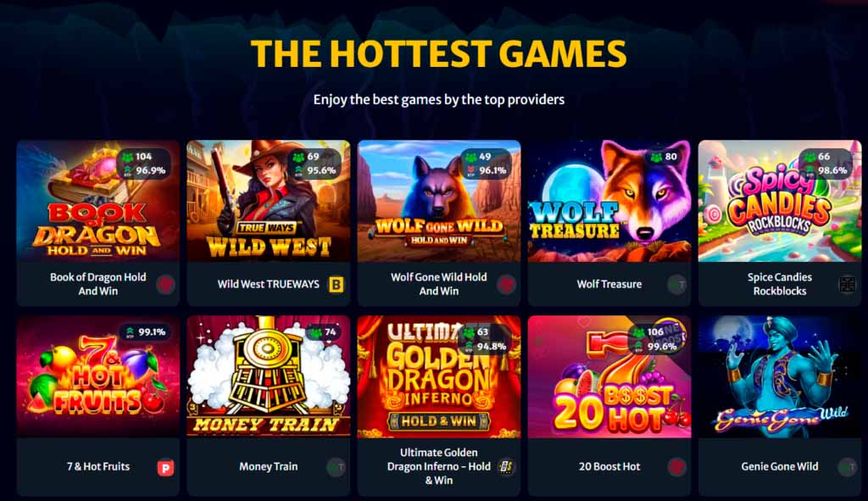Click provider icon beside Genie Gone Wild title
868x501 pixels.
[847, 467]
